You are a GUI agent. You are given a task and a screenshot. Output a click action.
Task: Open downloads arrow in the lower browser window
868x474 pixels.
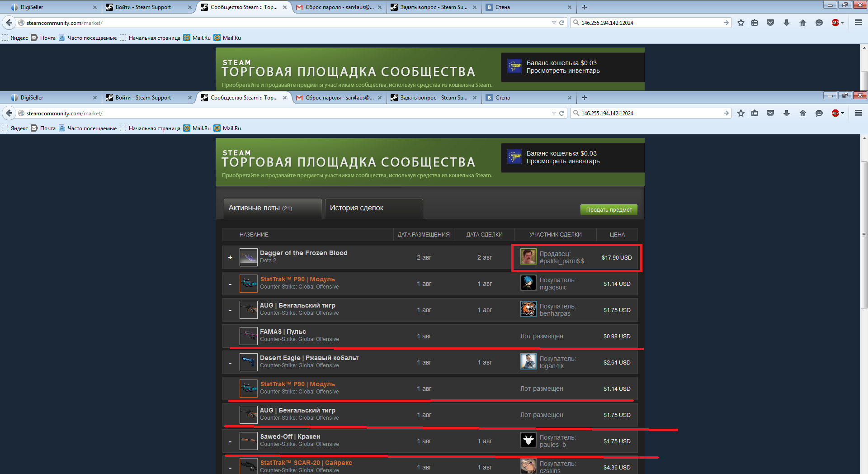point(787,113)
